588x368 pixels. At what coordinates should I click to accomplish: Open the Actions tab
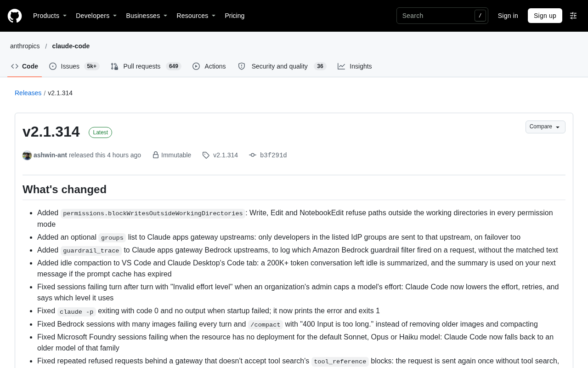[209, 66]
